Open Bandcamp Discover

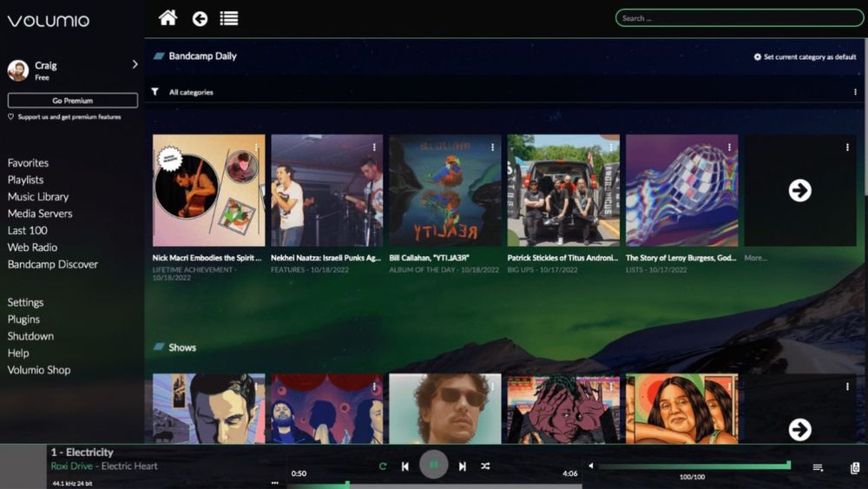click(x=53, y=264)
